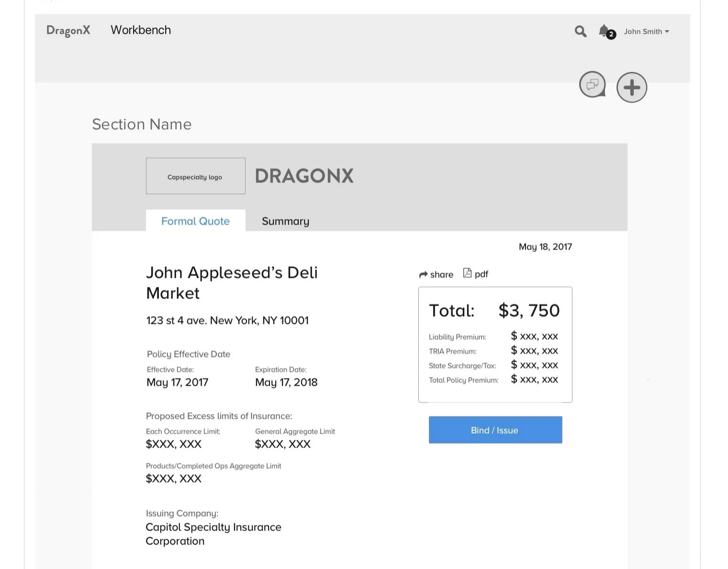The width and height of the screenshot is (728, 569).
Task: Switch to the Summary tab
Action: point(285,221)
